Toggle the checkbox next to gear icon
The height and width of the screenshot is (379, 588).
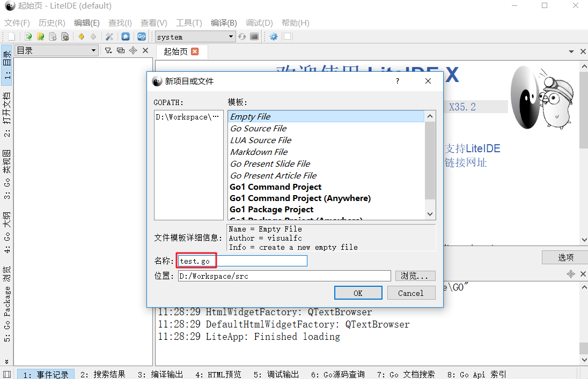coord(288,36)
